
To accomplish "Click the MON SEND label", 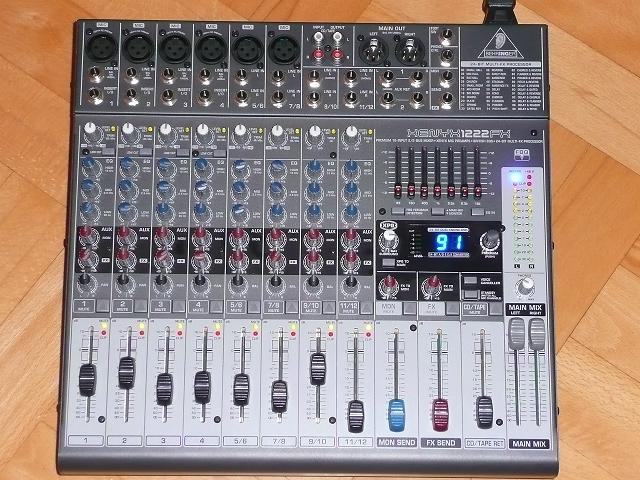I will click(x=397, y=442).
